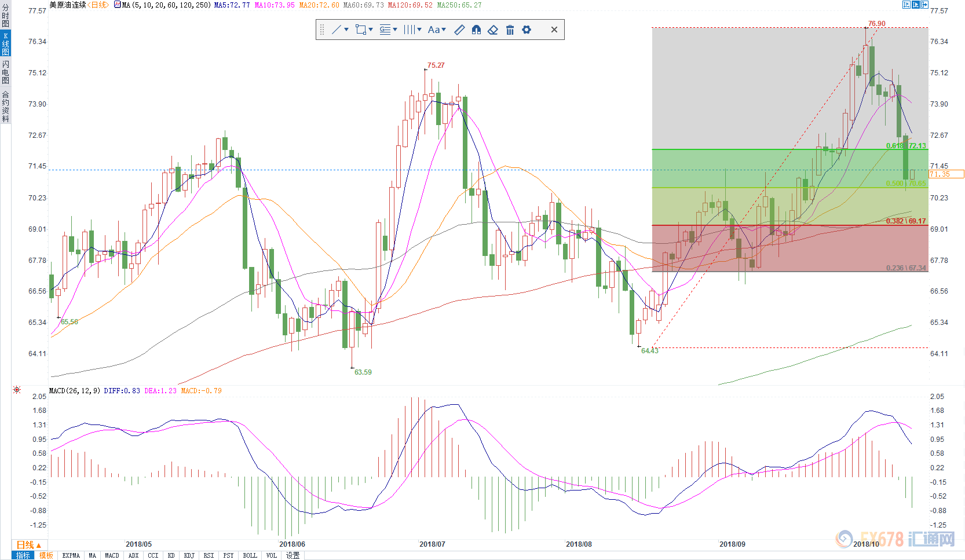
Task: Click the drawing toolbar grip handle
Action: pyautogui.click(x=322, y=30)
